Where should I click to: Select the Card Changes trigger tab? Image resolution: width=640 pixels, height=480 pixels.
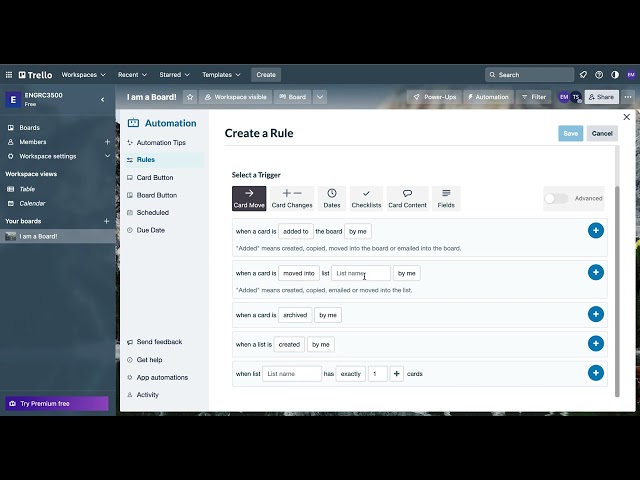pyautogui.click(x=292, y=198)
